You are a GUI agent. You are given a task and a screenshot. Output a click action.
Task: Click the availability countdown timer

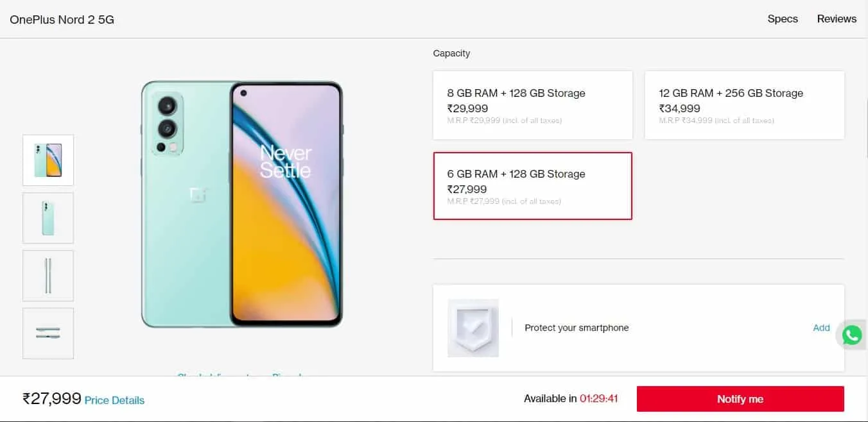point(598,399)
